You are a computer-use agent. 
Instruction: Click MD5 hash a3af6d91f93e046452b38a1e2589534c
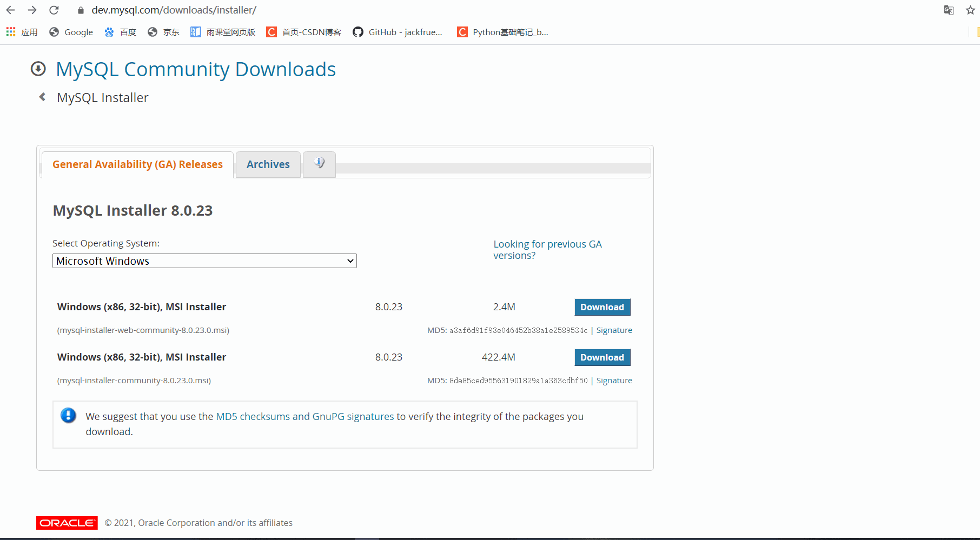pos(519,330)
